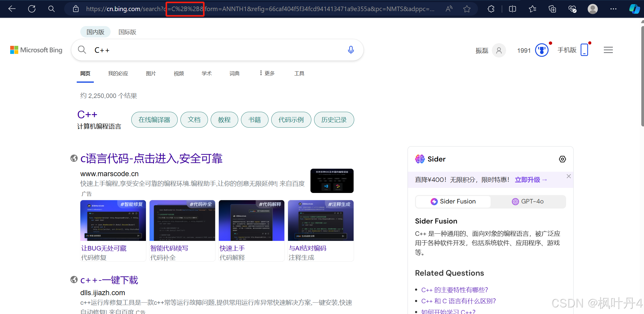Switch to 视频 video results
Screen dimensions: 644x314
point(179,73)
